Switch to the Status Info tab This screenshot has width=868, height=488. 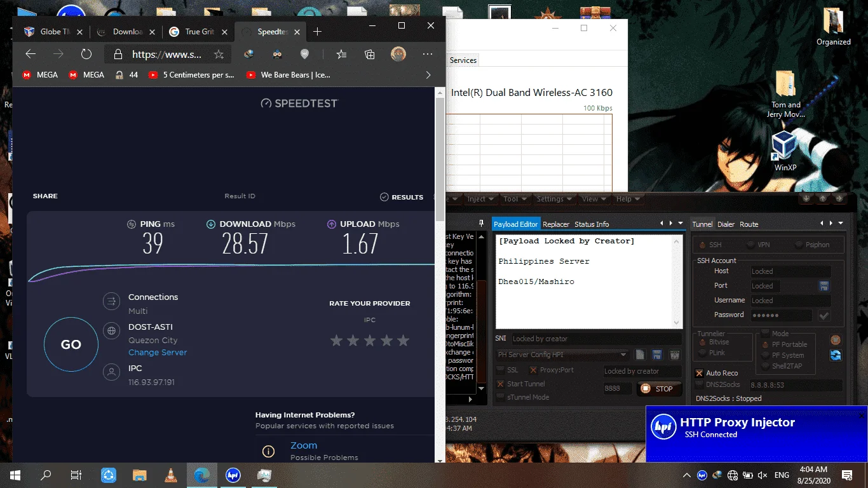click(x=592, y=224)
